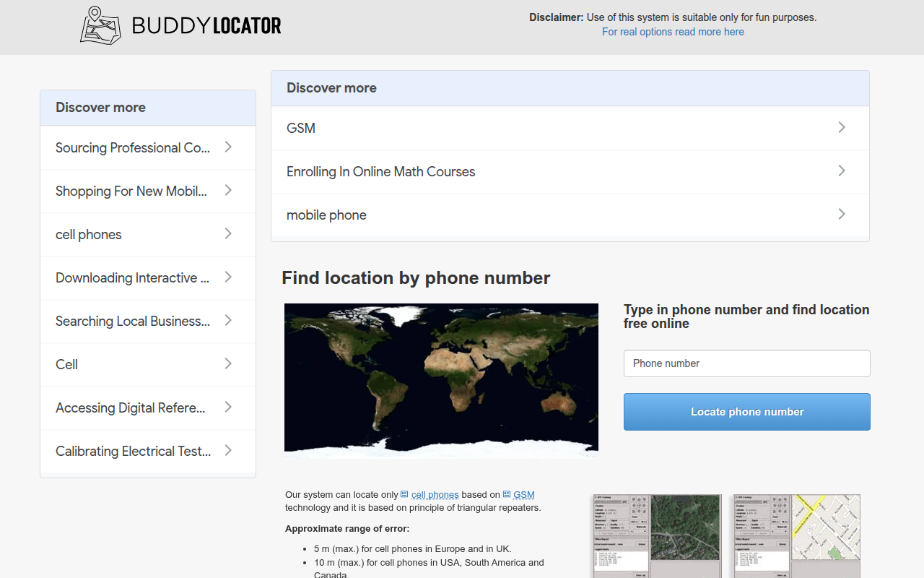The width and height of the screenshot is (924, 578).
Task: Click chevron on the 'GSM' row
Action: pos(842,127)
